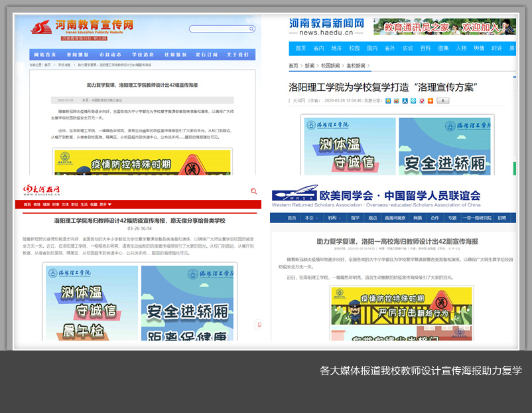The height and width of the screenshot is (413, 532).
Task: Click the red Dahe network logo
Action: tap(42, 191)
